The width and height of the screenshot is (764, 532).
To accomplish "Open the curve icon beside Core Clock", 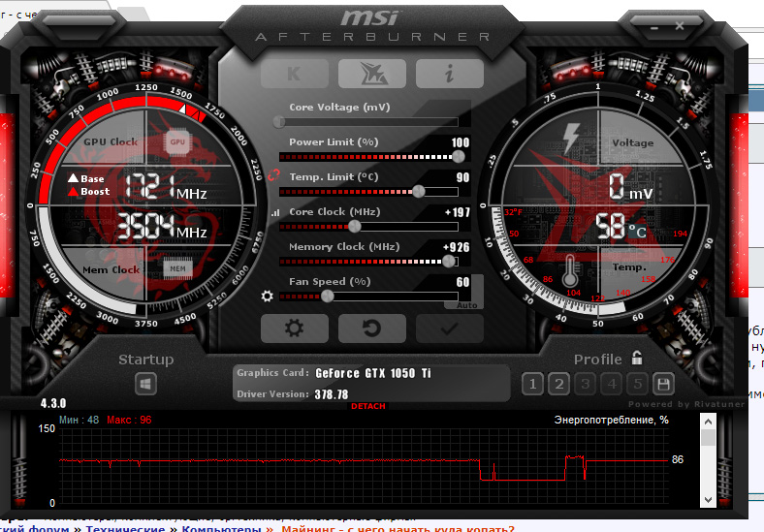I will point(275,212).
